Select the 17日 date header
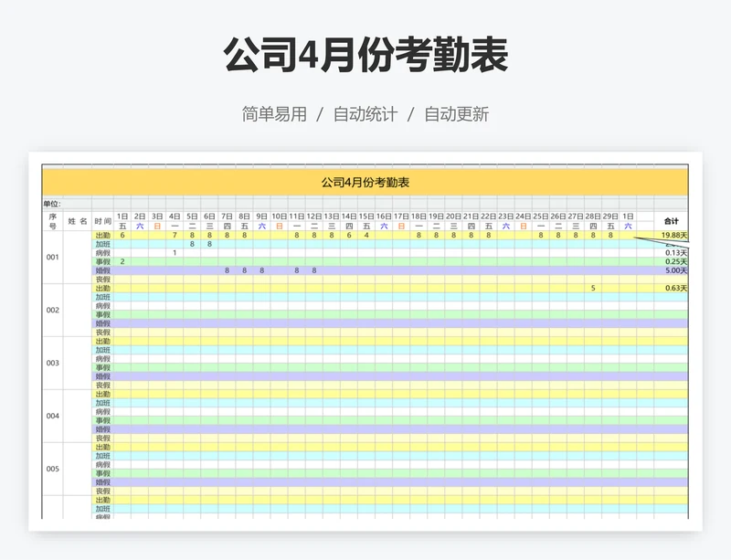731x560 pixels. [401, 217]
